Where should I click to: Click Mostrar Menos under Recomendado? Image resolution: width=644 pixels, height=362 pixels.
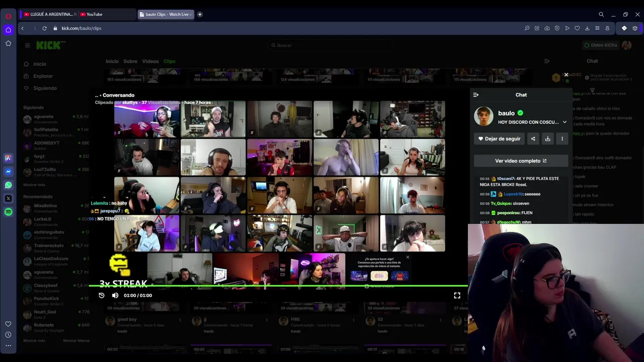76,340
